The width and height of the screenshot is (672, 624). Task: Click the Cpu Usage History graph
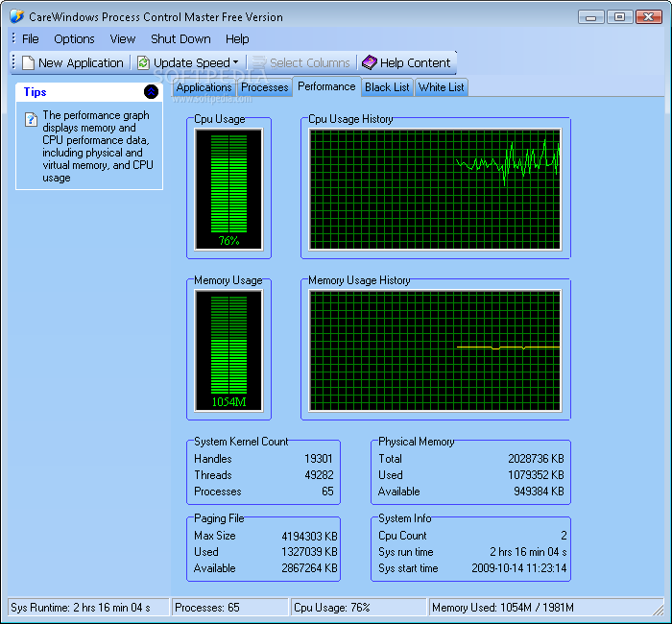(435, 189)
